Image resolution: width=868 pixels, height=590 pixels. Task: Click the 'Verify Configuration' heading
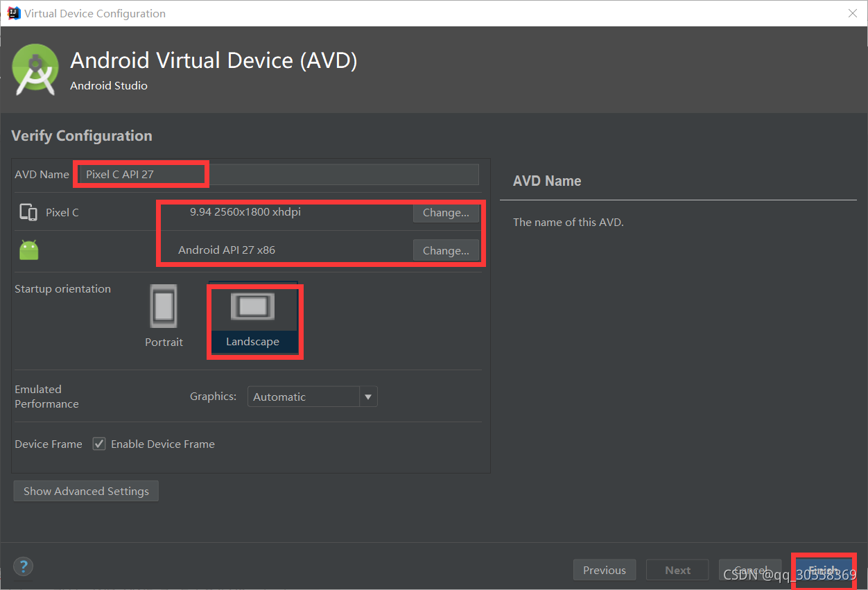[x=82, y=136]
